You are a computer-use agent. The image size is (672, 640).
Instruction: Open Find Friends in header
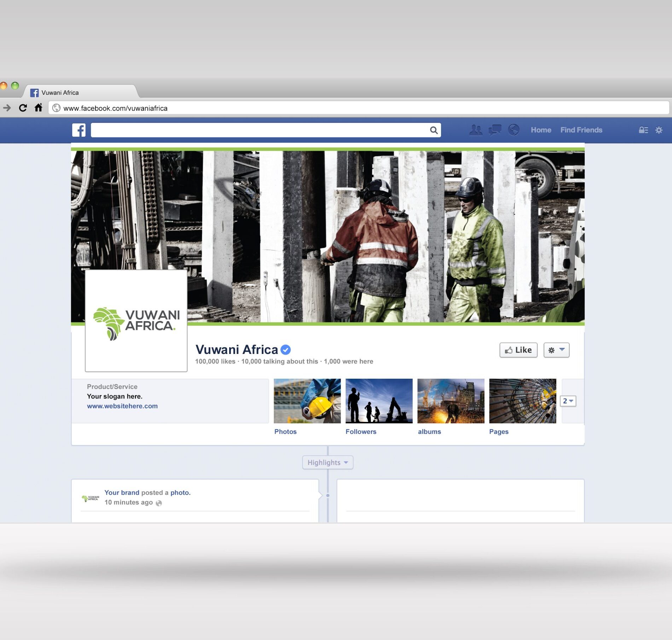pyautogui.click(x=581, y=130)
